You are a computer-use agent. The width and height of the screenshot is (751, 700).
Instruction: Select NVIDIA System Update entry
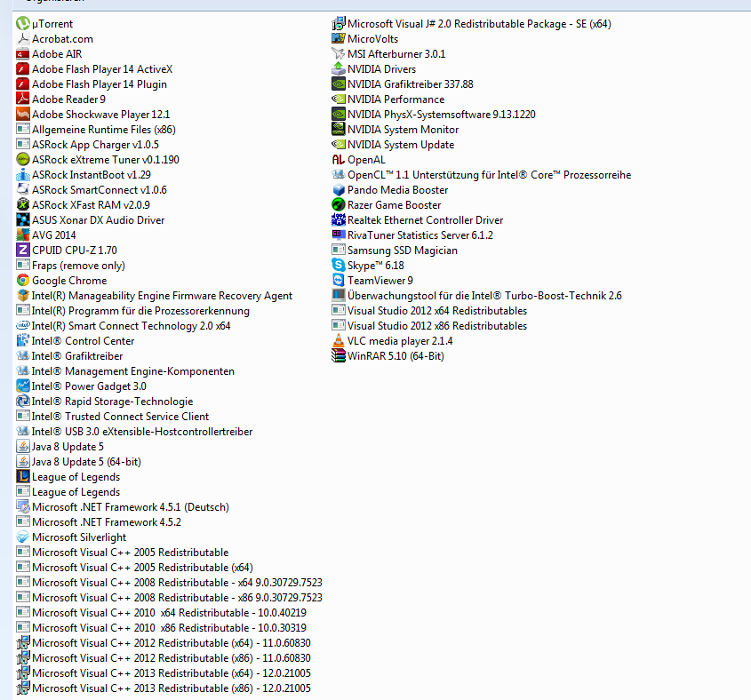[393, 145]
